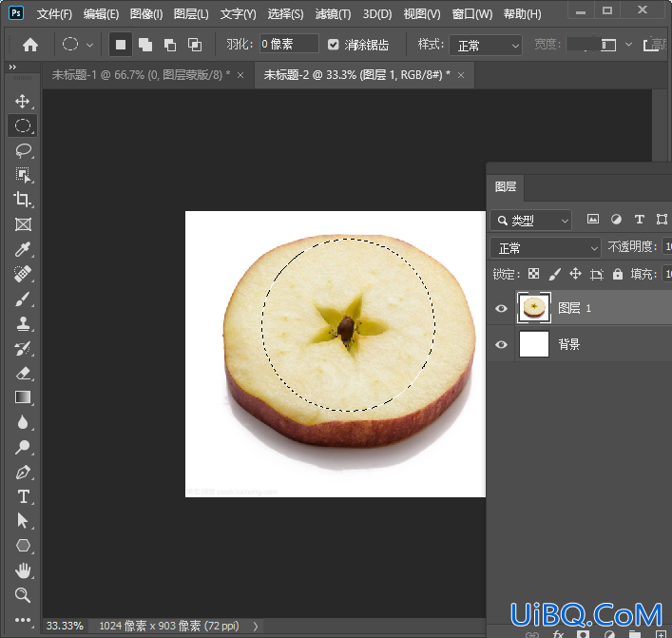
Task: Select the 图层 1 thumbnail
Action: coord(533,308)
